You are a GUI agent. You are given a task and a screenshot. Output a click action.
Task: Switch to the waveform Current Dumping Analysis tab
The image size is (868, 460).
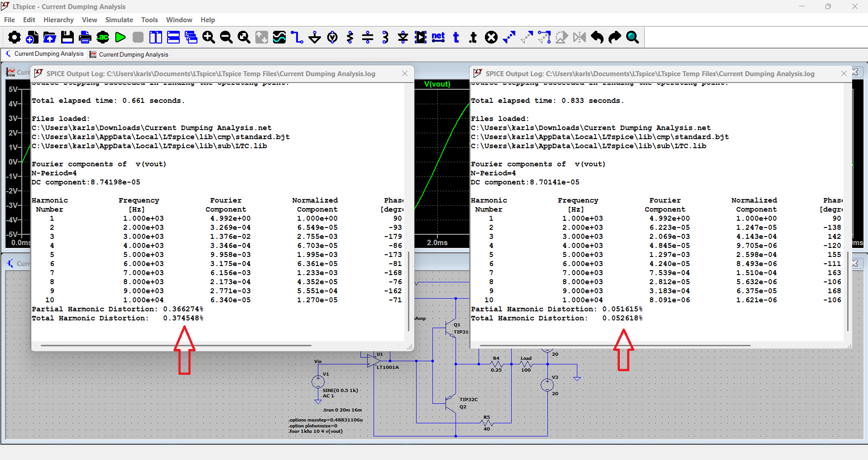coord(129,54)
